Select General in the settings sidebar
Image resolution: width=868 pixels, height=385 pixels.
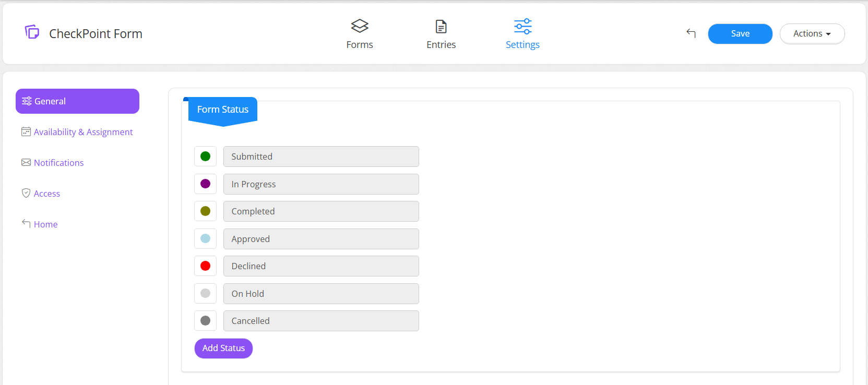coord(77,101)
